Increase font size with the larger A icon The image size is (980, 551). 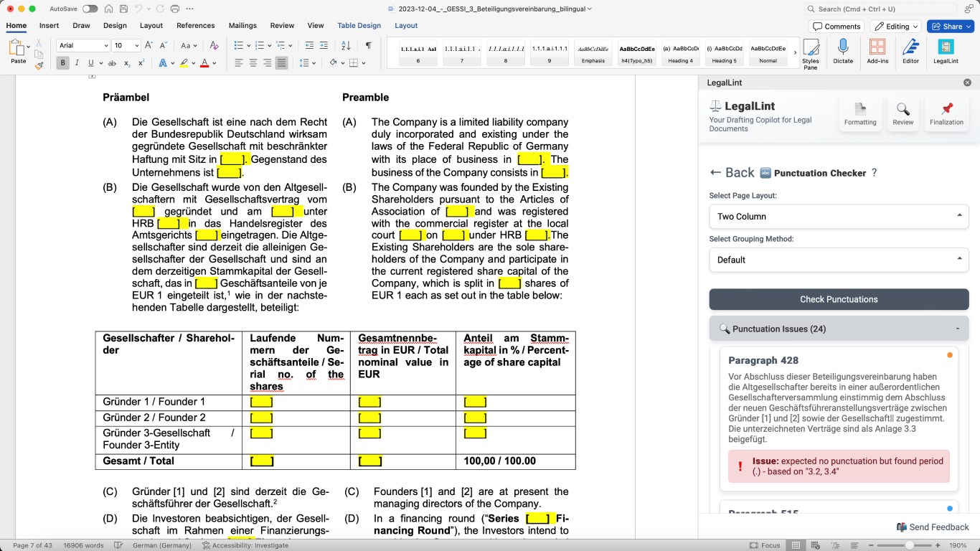pyautogui.click(x=149, y=45)
